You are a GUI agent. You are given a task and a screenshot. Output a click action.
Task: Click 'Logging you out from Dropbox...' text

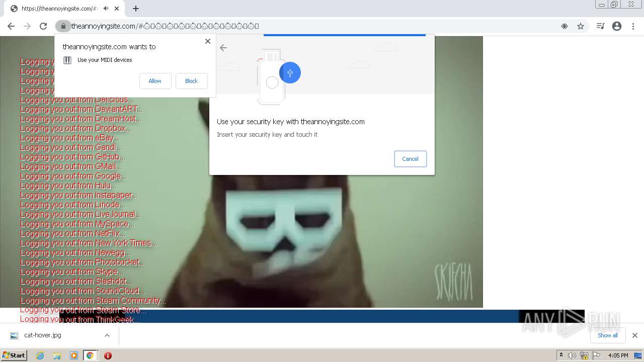[76, 128]
